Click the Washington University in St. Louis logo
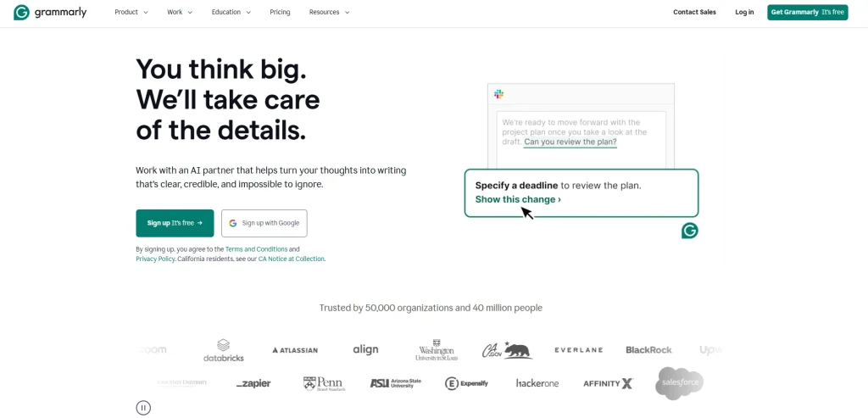This screenshot has width=868, height=418. (x=437, y=350)
